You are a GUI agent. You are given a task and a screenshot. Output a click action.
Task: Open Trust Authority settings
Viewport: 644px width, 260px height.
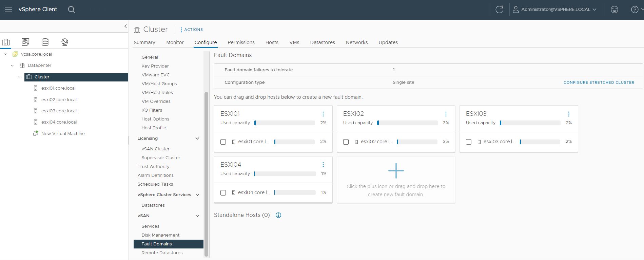point(153,167)
